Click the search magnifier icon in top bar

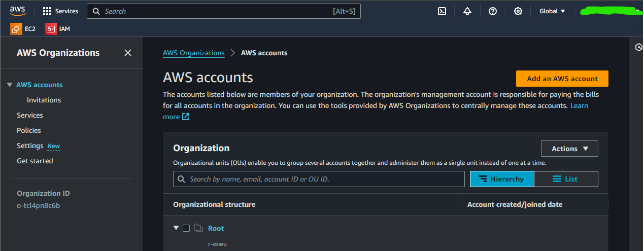coord(96,11)
